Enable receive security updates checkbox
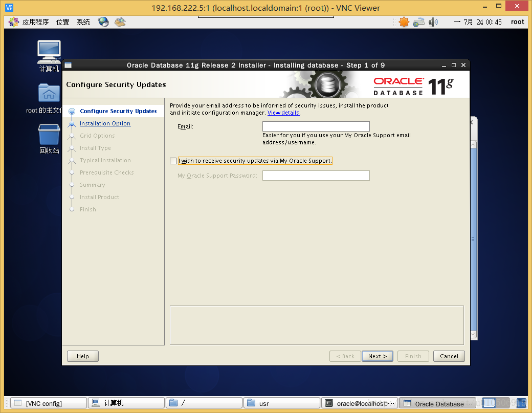 coord(173,161)
